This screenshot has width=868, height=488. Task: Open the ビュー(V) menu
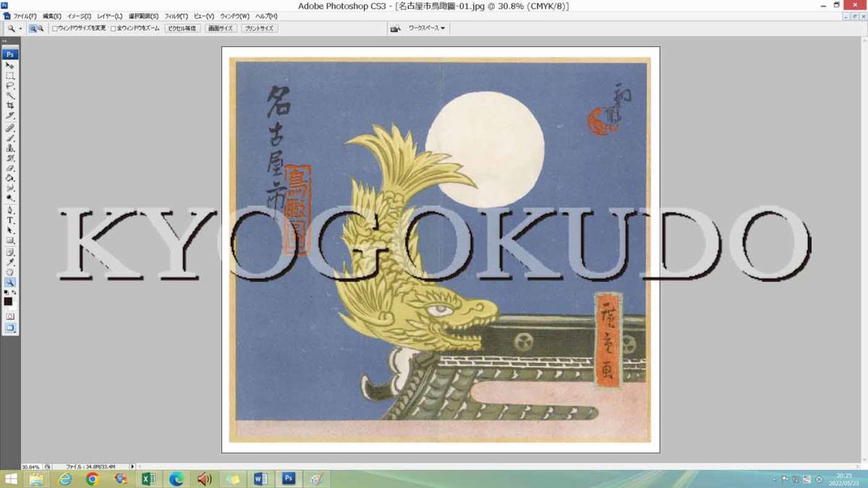tap(205, 16)
